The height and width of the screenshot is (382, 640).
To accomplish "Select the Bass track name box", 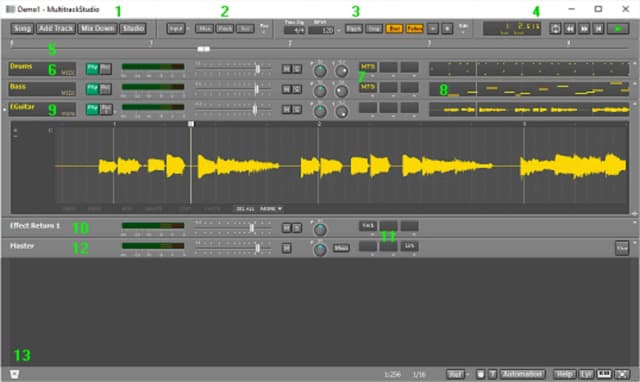I will [42, 89].
